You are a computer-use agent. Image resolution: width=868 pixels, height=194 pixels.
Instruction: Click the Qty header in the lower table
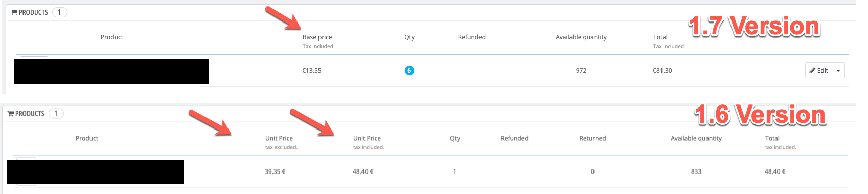pos(455,138)
